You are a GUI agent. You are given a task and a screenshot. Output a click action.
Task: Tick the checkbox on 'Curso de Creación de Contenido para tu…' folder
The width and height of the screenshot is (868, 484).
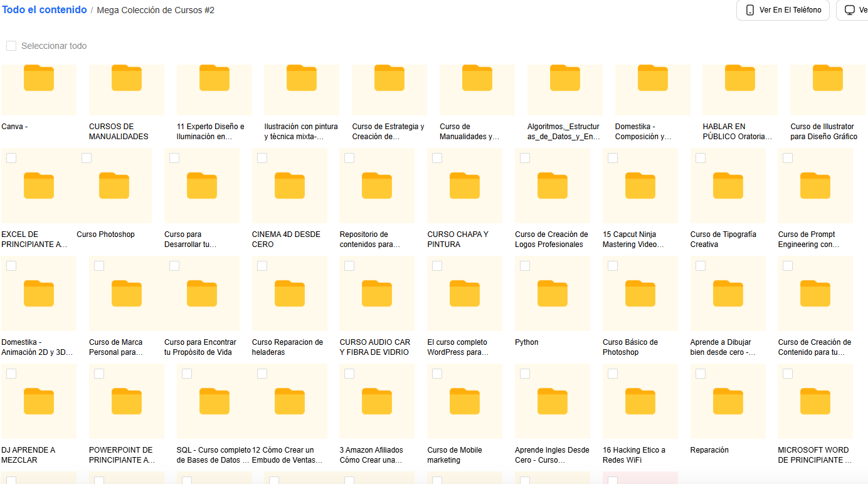[788, 266]
